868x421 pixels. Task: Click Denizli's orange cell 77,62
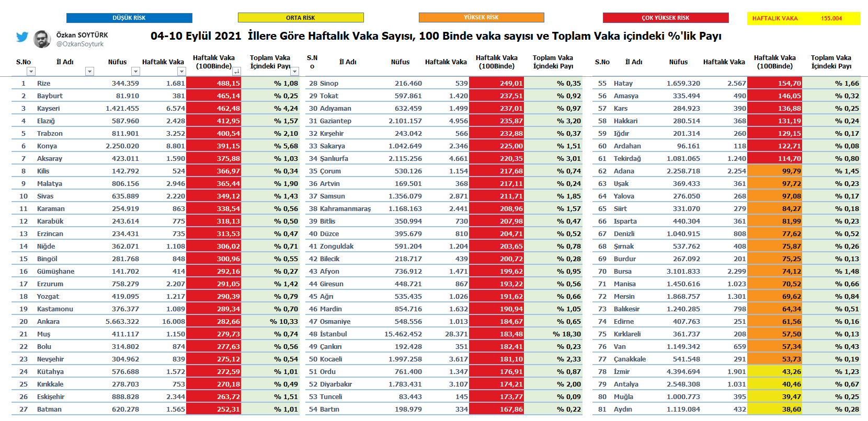click(x=775, y=233)
